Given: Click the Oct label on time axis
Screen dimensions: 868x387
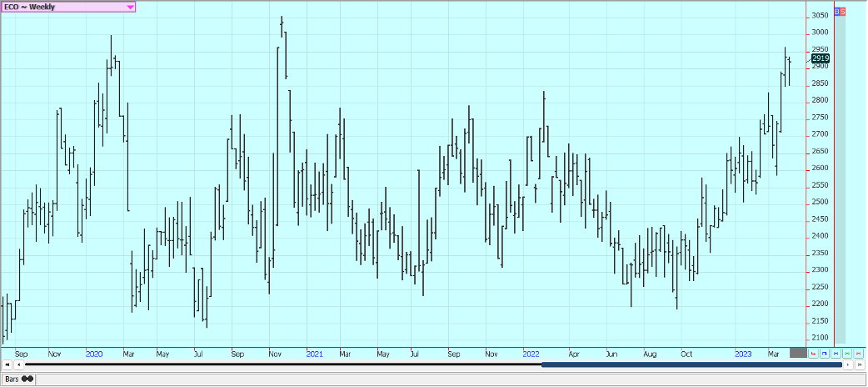Looking at the screenshot, I should 686,353.
